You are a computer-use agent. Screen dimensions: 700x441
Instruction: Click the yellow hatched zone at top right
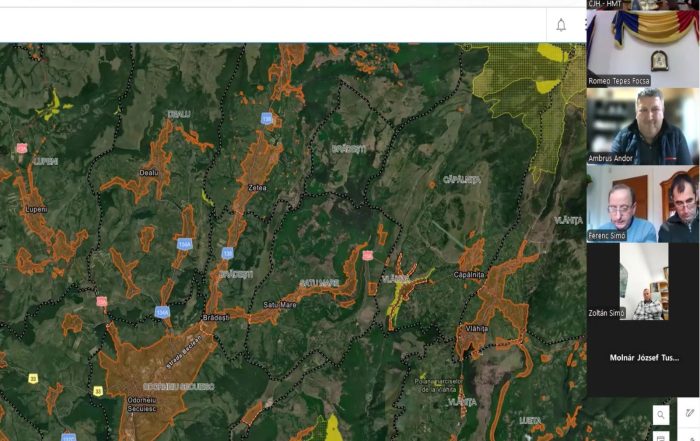(x=520, y=80)
